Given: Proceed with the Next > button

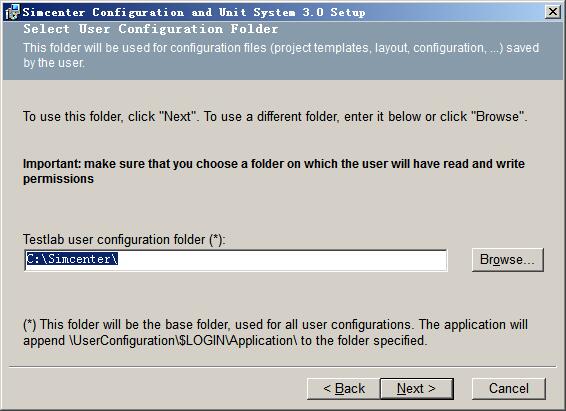Looking at the screenshot, I should pyautogui.click(x=417, y=389).
